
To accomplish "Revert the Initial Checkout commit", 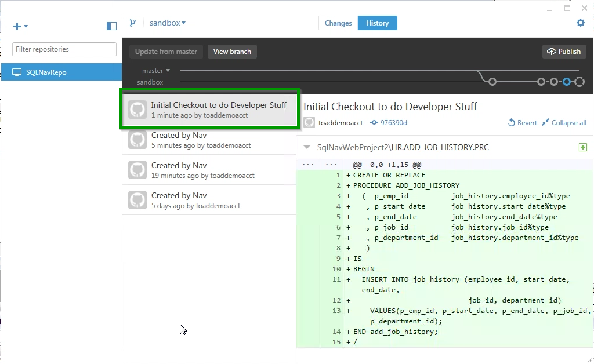I will 523,123.
